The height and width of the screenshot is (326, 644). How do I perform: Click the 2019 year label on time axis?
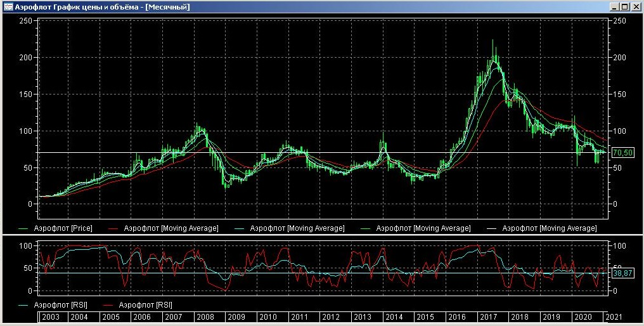click(x=551, y=317)
